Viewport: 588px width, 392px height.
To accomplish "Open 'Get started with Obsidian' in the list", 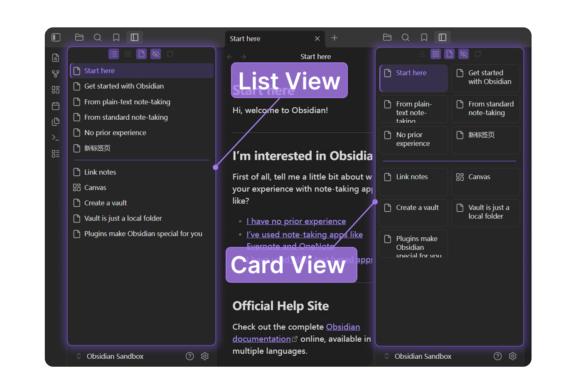I will click(x=142, y=86).
